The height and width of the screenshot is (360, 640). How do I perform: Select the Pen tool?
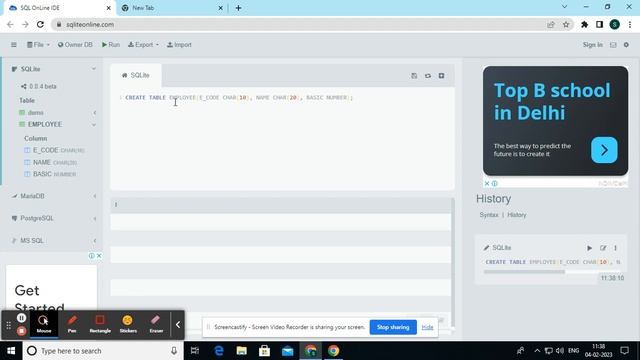click(x=72, y=324)
